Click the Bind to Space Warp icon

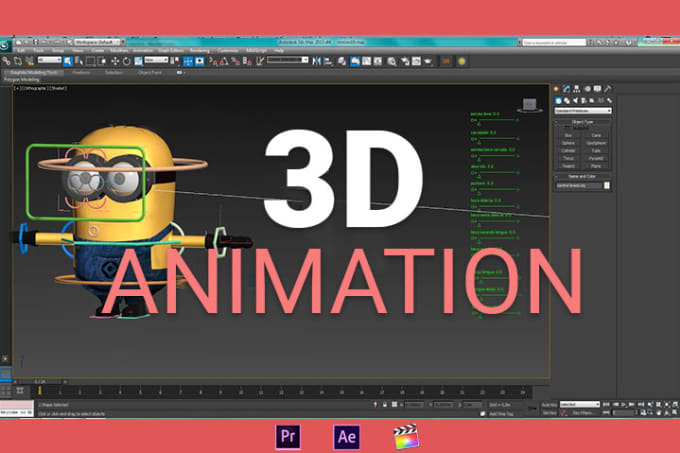tap(29, 62)
